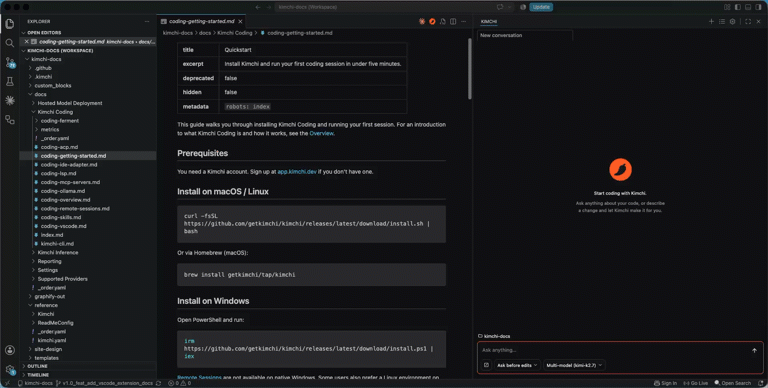Click the docs breadcrumb
This screenshot has height=388, width=768.
205,33
